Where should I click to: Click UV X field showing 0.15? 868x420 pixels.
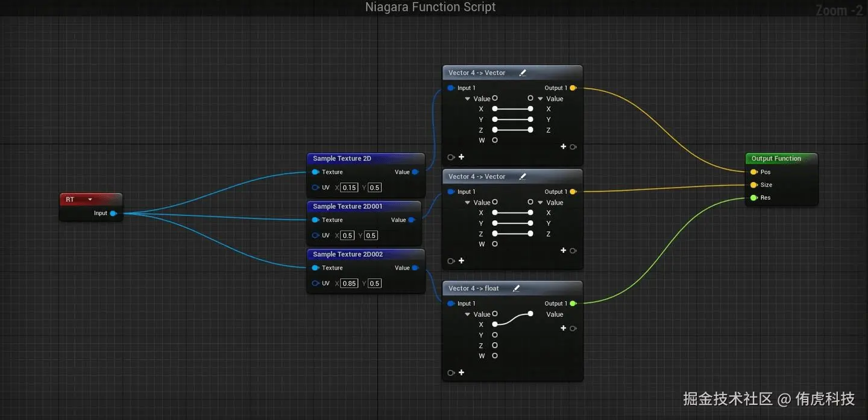tap(349, 188)
